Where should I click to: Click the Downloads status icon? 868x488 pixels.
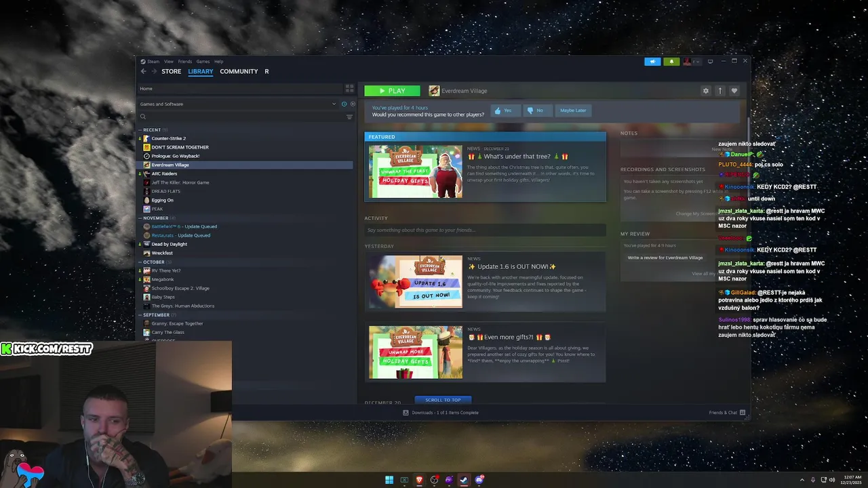coord(406,412)
